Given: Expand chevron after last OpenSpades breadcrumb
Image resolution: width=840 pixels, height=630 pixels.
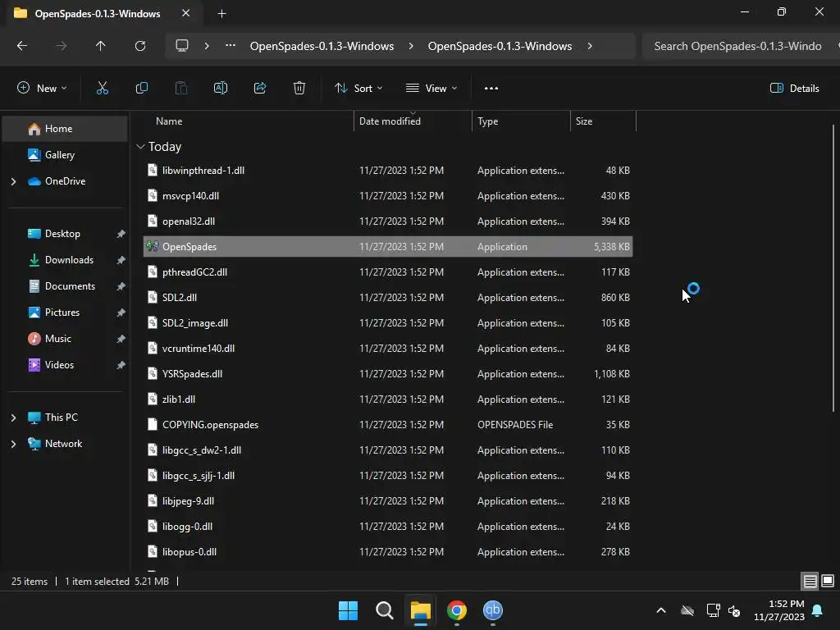Looking at the screenshot, I should (589, 46).
